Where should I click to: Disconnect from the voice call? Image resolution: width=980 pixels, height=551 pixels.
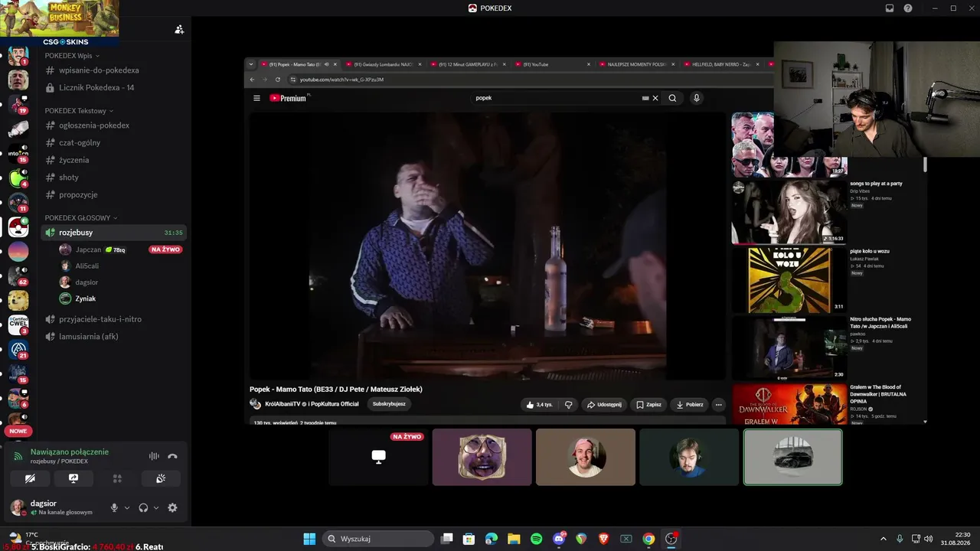[172, 456]
